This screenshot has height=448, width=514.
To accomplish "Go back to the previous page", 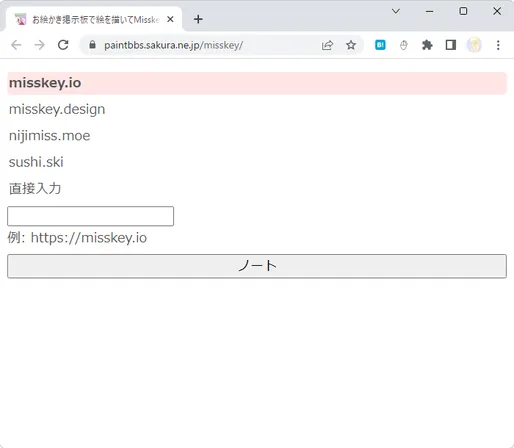I will tap(16, 45).
